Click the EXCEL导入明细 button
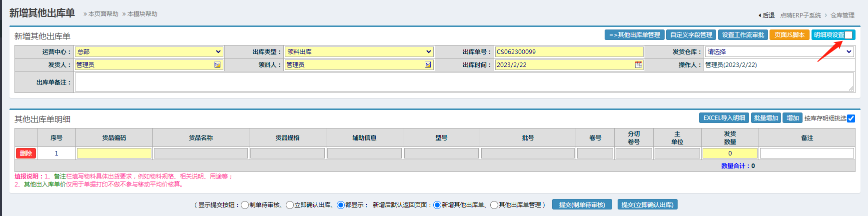Image resolution: width=868 pixels, height=216 pixels. (x=724, y=118)
